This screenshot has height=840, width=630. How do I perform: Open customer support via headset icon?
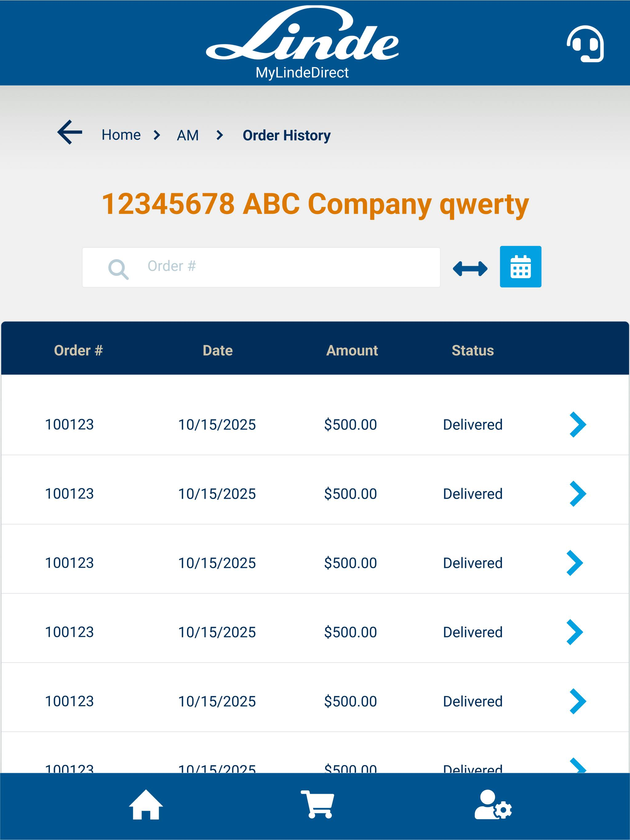tap(585, 44)
